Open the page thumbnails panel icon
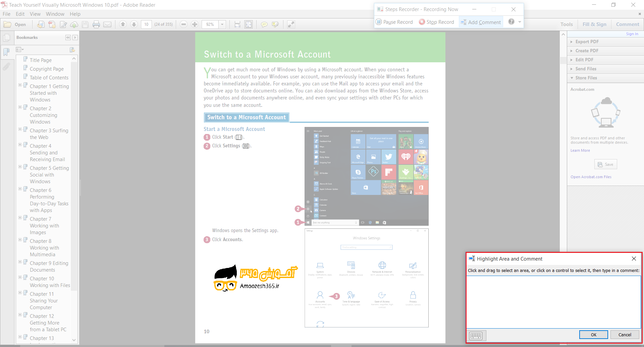The height and width of the screenshot is (347, 644). [x=6, y=38]
